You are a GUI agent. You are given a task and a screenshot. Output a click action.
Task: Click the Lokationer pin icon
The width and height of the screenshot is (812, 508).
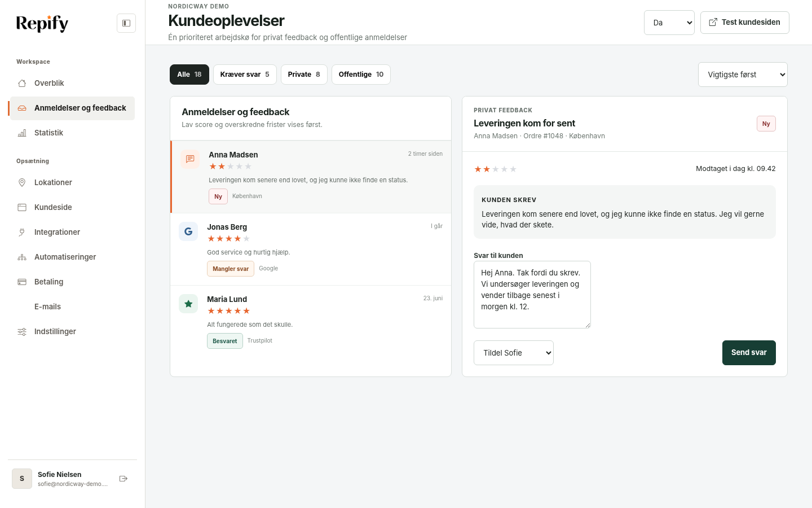pyautogui.click(x=22, y=182)
